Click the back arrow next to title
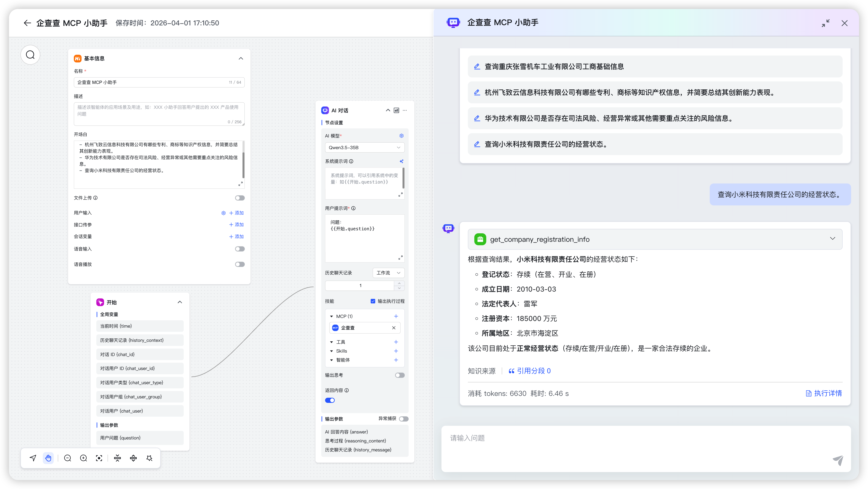Screen dimensions: 868x489 click(27, 23)
